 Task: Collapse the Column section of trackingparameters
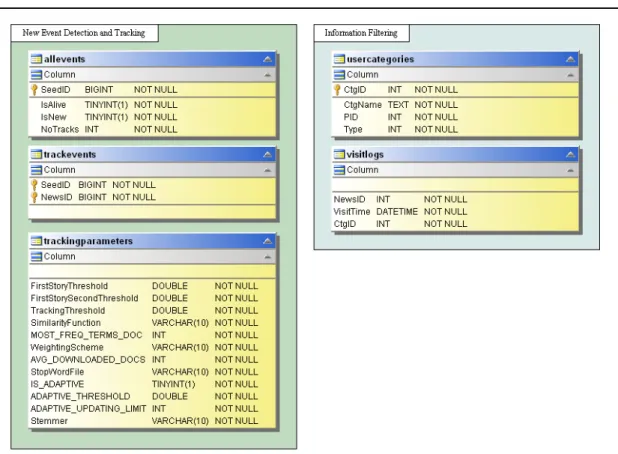pos(268,257)
